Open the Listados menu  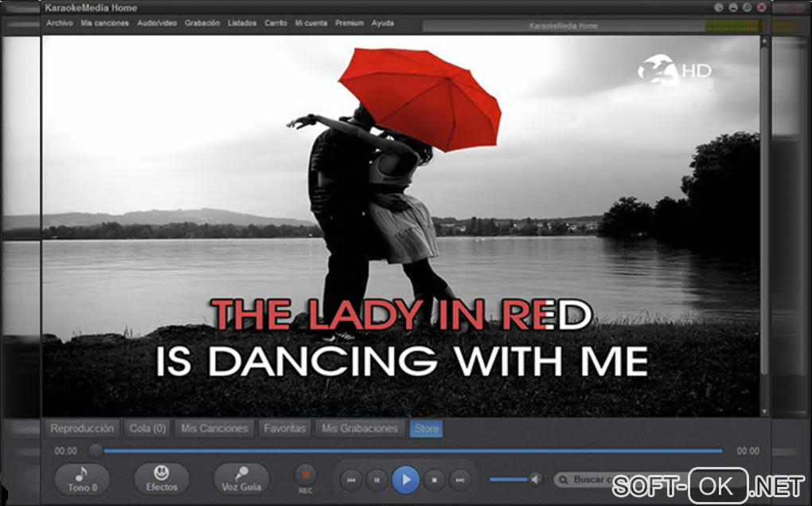(x=242, y=23)
